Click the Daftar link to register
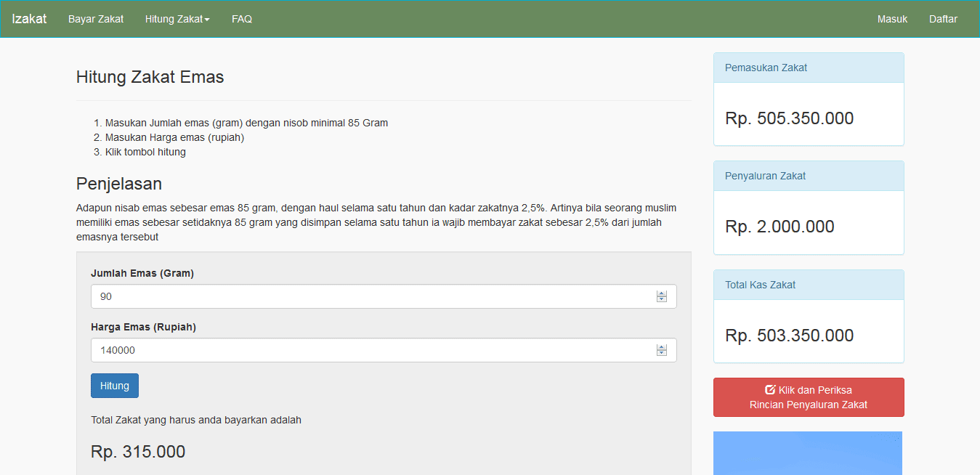 coord(942,19)
